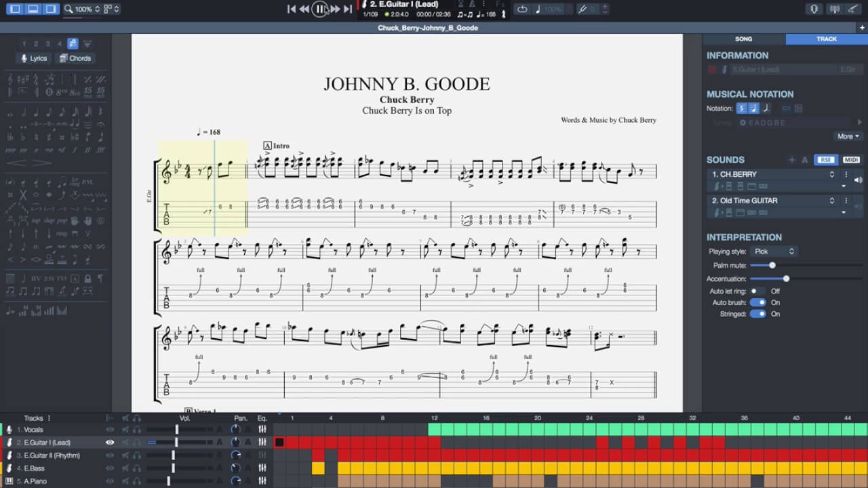Solo the Vocals track with headphones icon
The width and height of the screenshot is (868, 488).
[x=137, y=429]
